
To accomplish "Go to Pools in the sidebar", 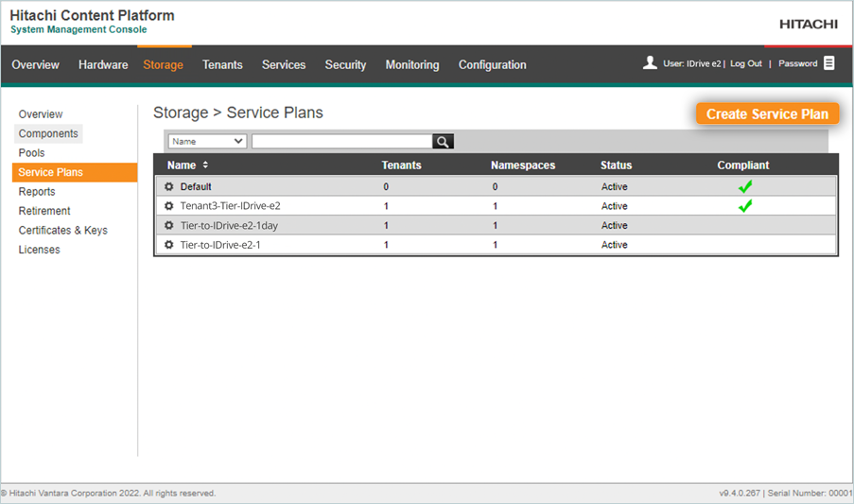I will [x=31, y=153].
